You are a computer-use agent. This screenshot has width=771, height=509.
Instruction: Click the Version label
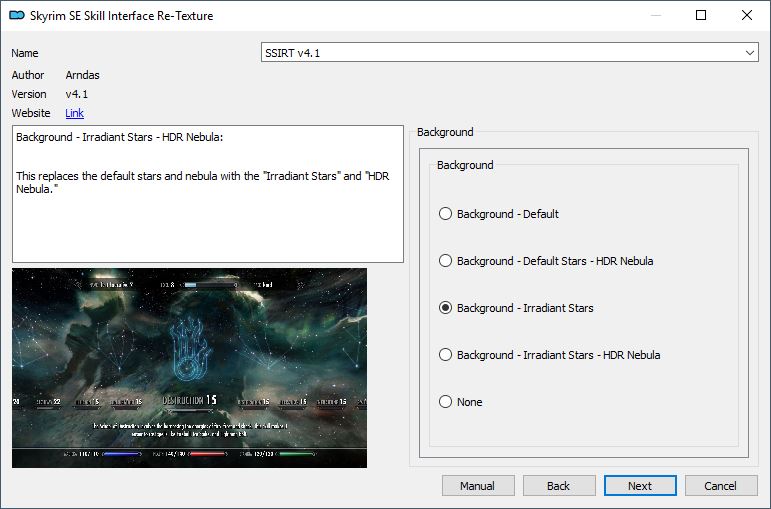pos(29,94)
